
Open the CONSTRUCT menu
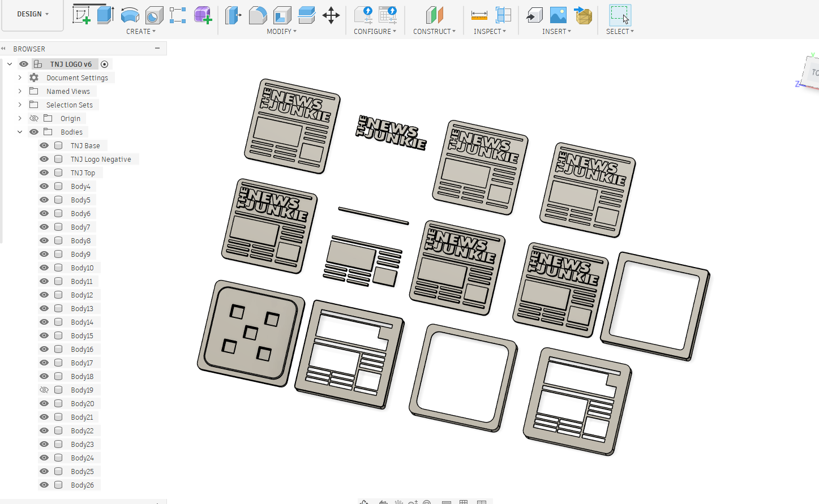pos(434,32)
